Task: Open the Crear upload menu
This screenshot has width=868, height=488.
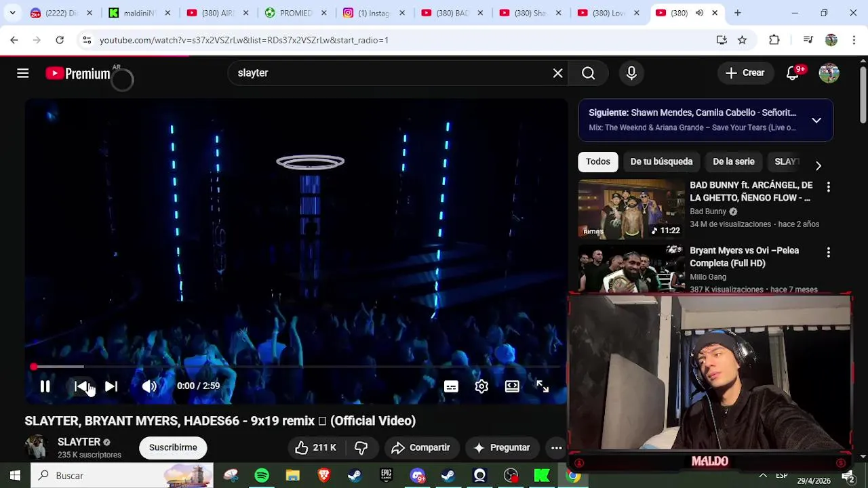Action: [x=745, y=73]
